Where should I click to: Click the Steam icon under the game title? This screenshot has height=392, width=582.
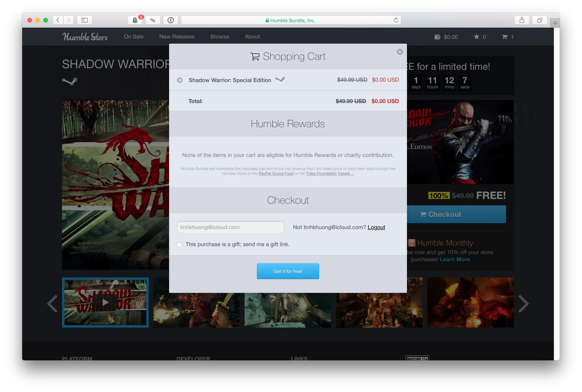pyautogui.click(x=70, y=81)
